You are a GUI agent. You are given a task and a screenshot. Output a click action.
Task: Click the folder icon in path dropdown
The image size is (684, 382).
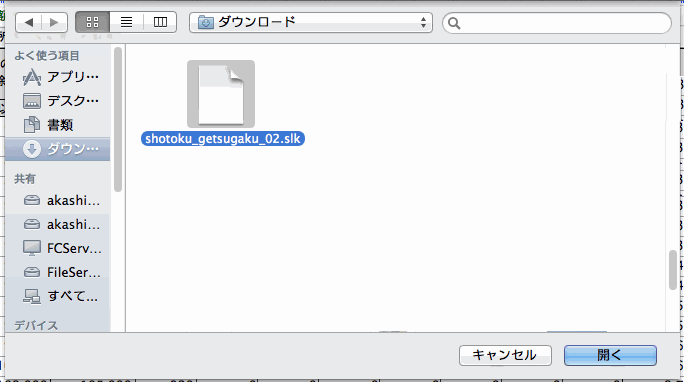coord(205,22)
